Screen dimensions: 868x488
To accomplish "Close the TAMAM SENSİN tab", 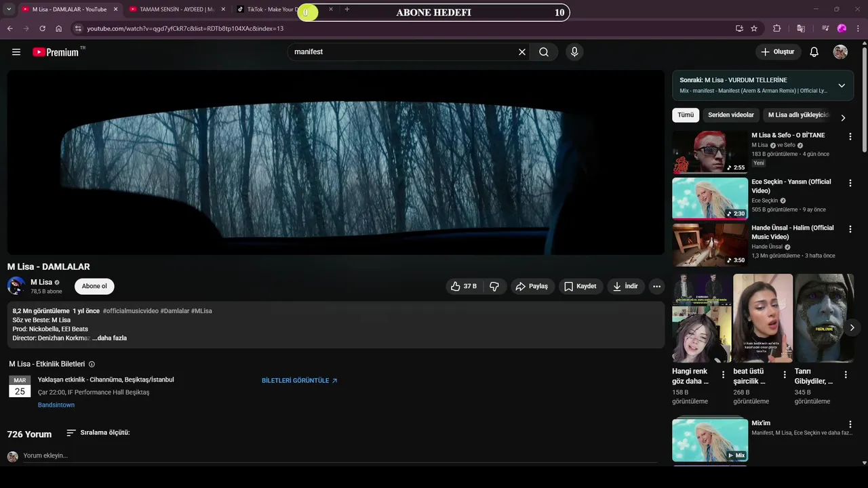I will tap(223, 9).
